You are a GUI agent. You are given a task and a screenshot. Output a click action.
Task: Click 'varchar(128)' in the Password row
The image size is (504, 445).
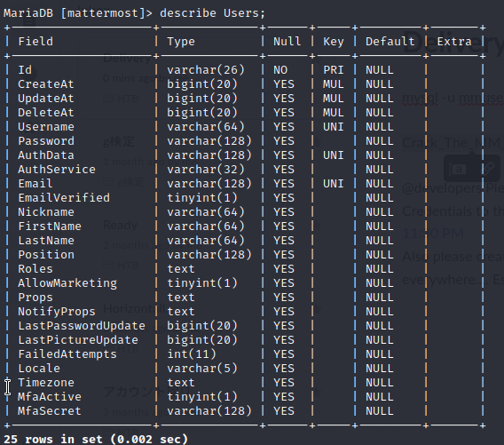(209, 141)
